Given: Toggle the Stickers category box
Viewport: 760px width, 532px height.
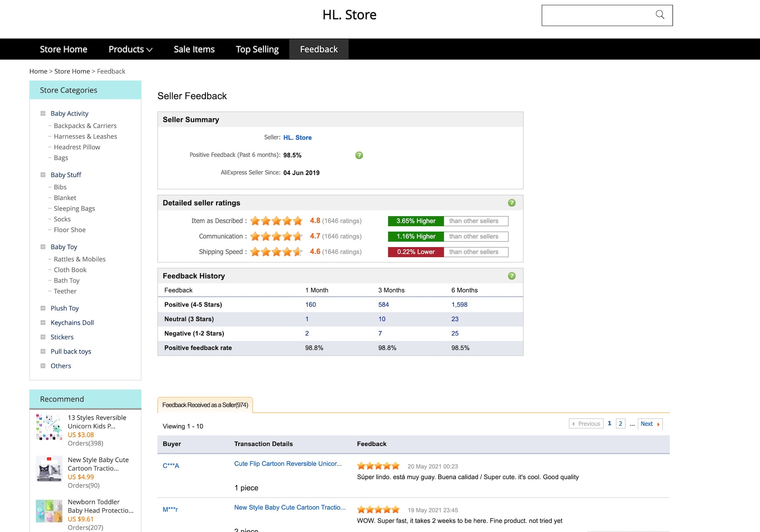Looking at the screenshot, I should [x=43, y=337].
